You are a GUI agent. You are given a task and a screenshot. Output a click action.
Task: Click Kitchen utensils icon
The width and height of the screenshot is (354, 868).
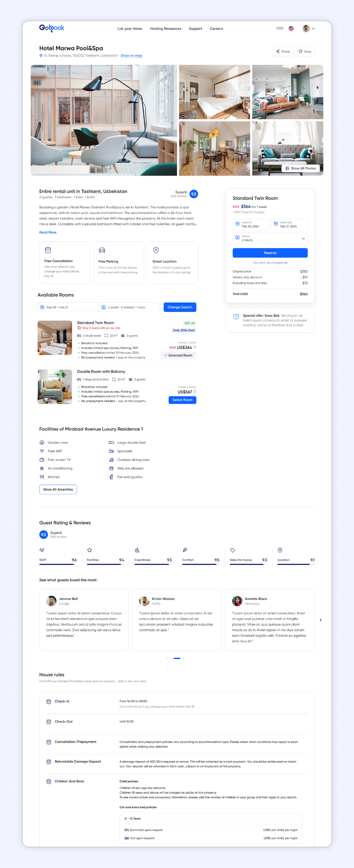[42, 477]
